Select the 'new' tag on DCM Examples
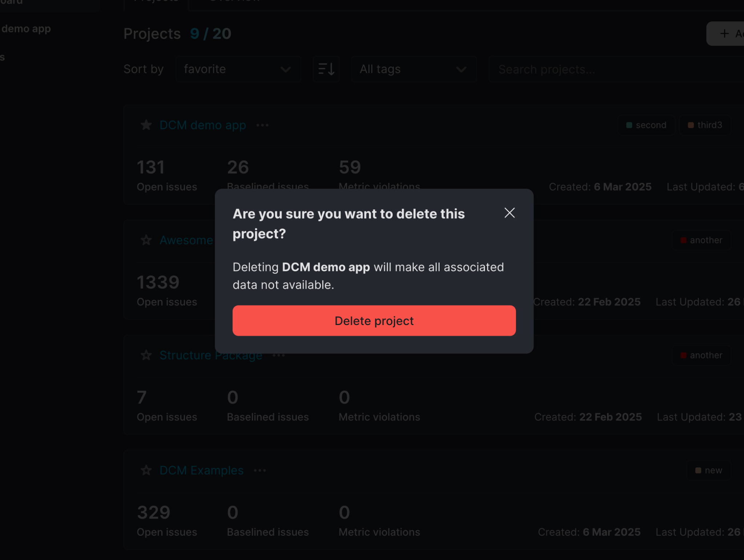Screen dimensions: 744x560 (x=708, y=470)
